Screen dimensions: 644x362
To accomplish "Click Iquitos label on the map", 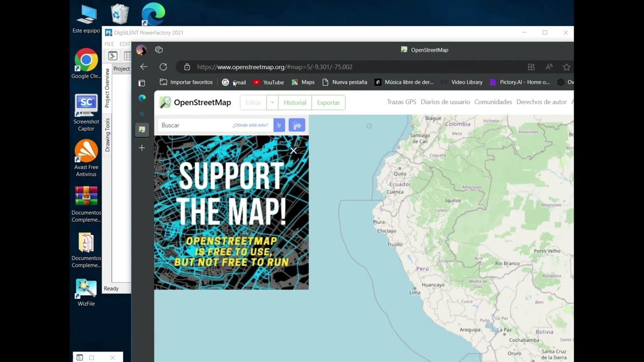I will point(453,200).
